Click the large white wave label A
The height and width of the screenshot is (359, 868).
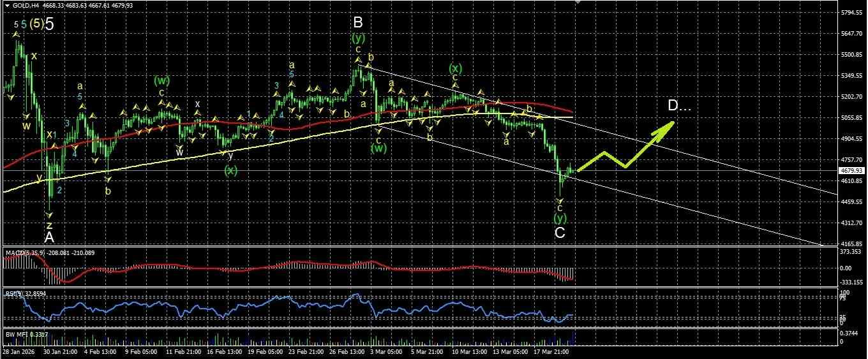(x=49, y=237)
